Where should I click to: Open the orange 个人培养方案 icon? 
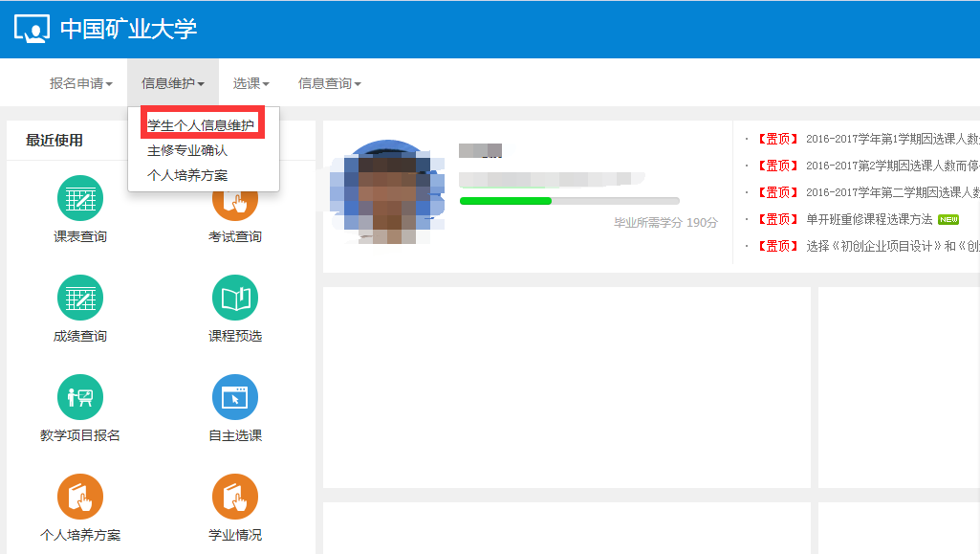pos(80,497)
